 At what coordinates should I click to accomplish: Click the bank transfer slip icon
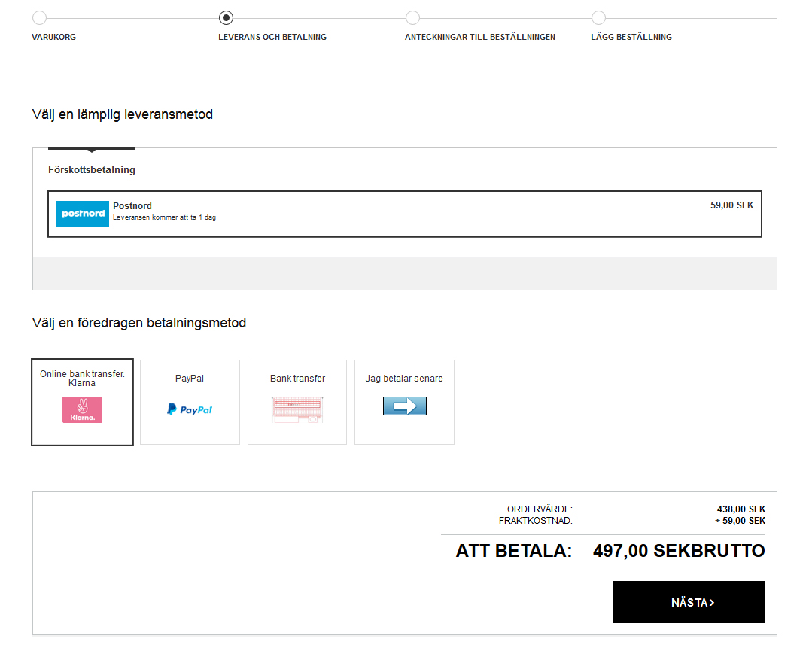coord(297,409)
